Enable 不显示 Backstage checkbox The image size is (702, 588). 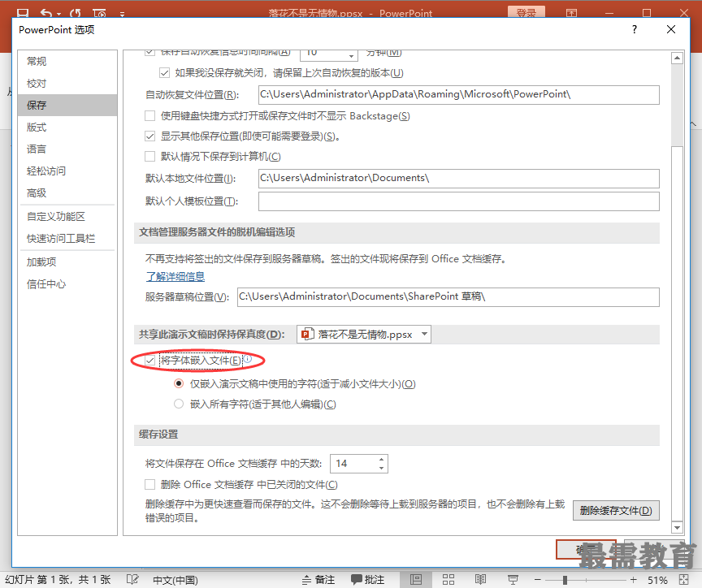(150, 116)
